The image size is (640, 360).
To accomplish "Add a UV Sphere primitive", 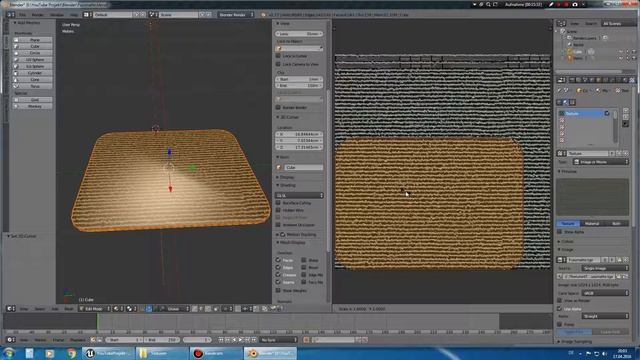I will coord(32,60).
